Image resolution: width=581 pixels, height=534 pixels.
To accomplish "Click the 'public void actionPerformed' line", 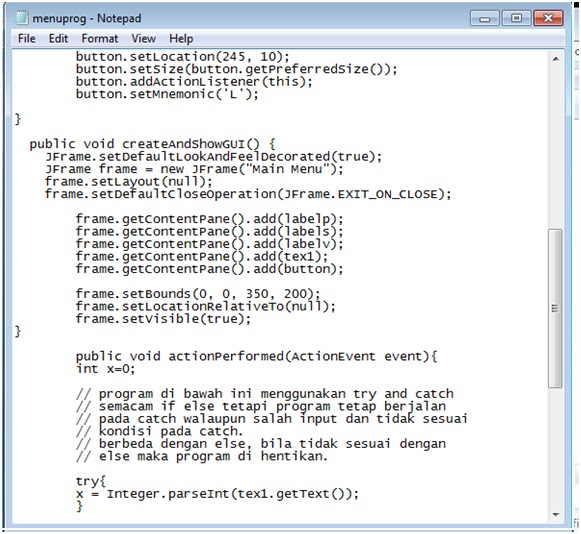I will click(x=256, y=357).
